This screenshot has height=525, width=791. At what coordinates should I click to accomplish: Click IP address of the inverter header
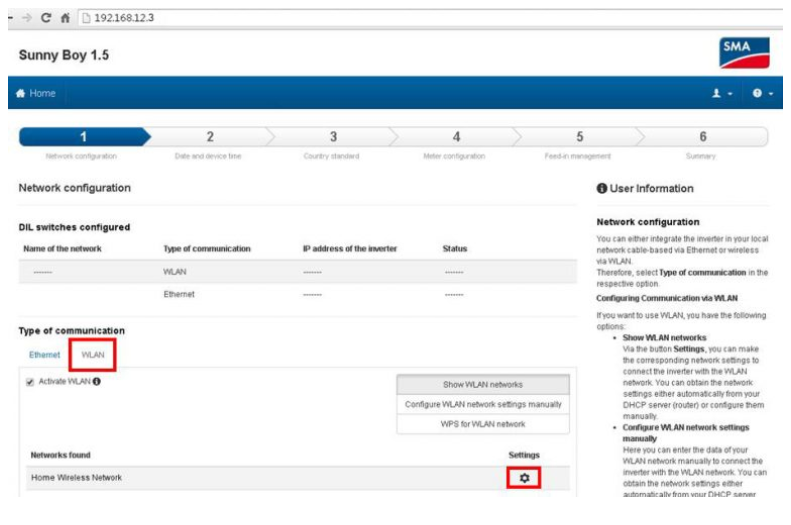pos(350,249)
